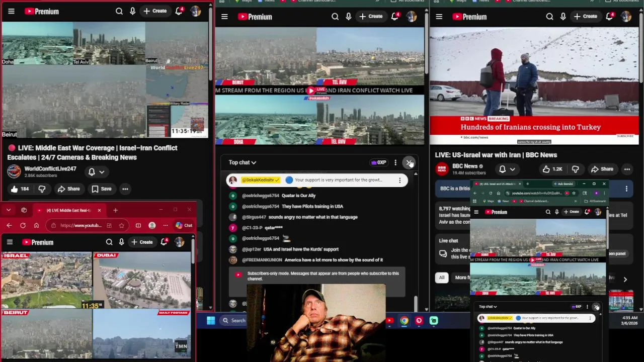
Task: Open BBC News channel name link
Action: coord(465,166)
